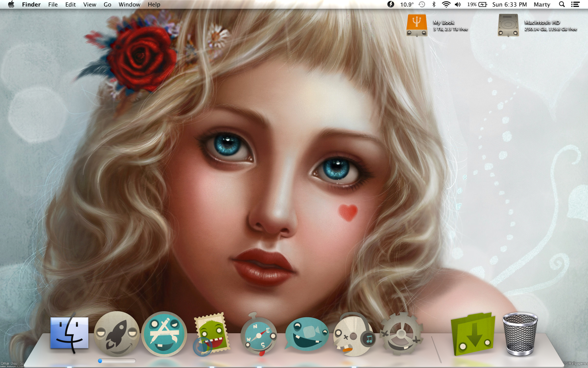588x368 pixels.
Task: Open Finder from the dock
Action: coord(69,333)
